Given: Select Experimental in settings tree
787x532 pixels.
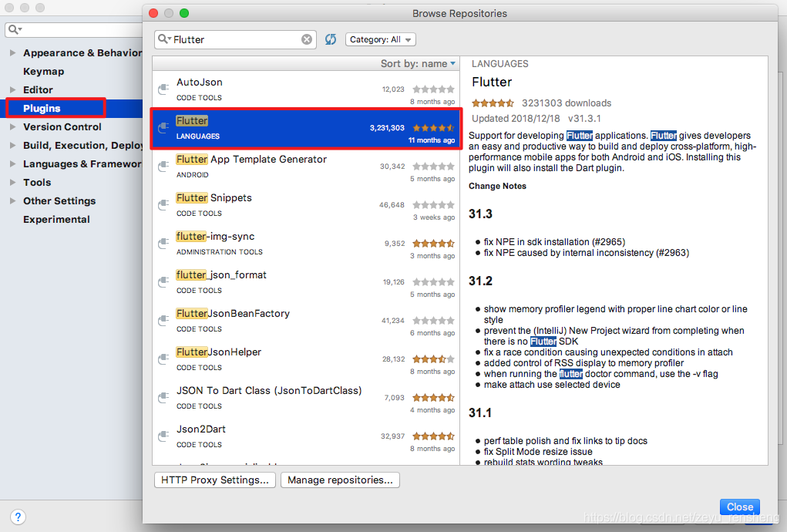Looking at the screenshot, I should coord(56,219).
